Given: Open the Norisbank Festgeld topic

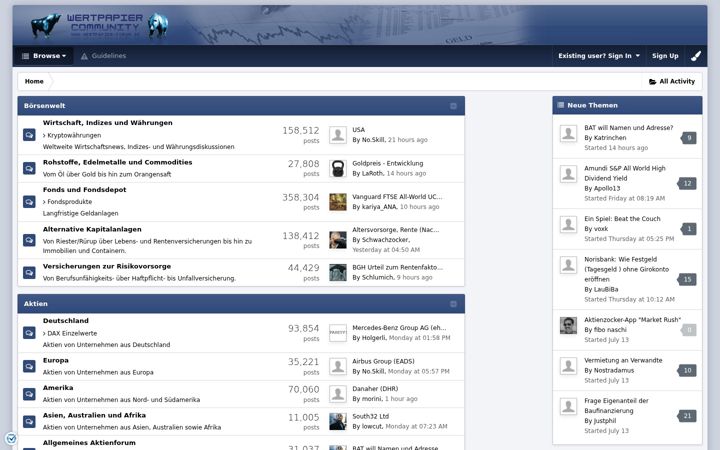Looking at the screenshot, I should coord(626,269).
